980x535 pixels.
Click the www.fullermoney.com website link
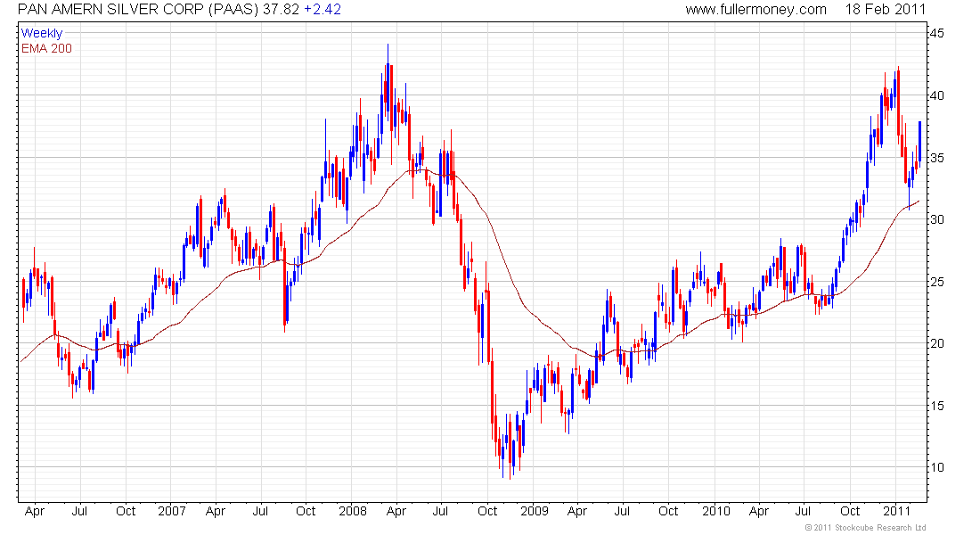755,10
